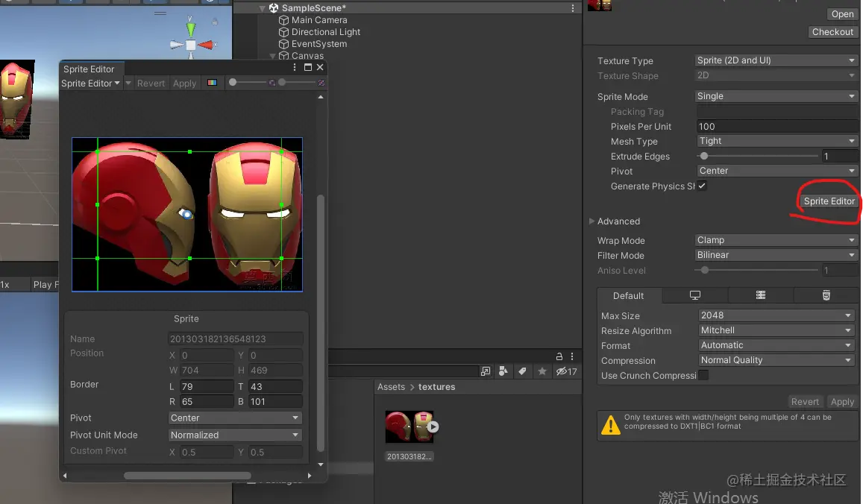Click Revert in the Inspector
Screen dimensions: 863x504
805,402
